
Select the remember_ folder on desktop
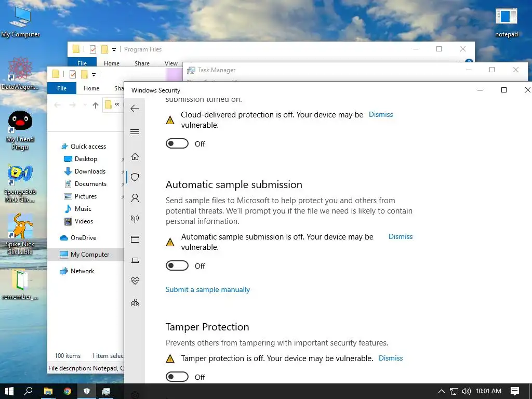point(20,284)
